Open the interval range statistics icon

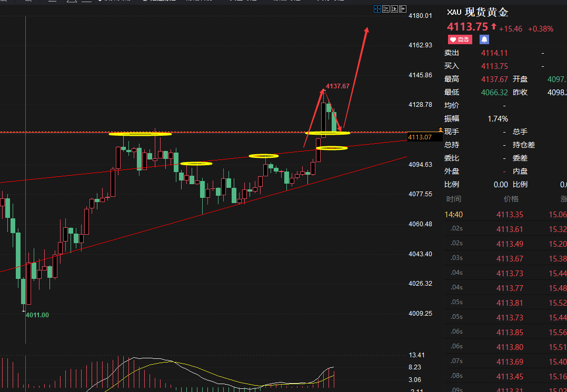386,8
